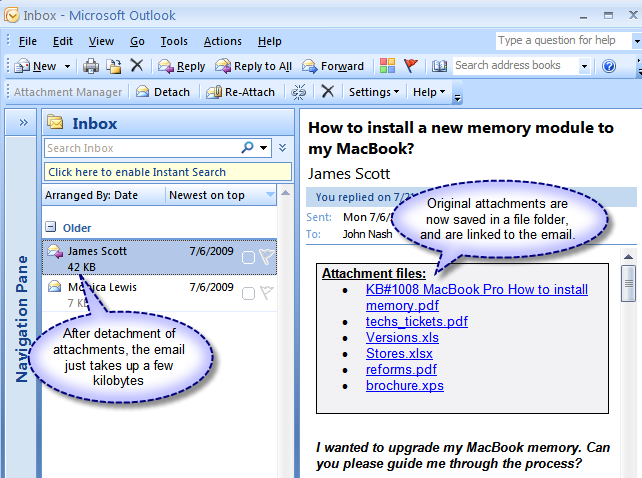The height and width of the screenshot is (478, 642).
Task: Print the message with printer icon
Action: coord(91,66)
